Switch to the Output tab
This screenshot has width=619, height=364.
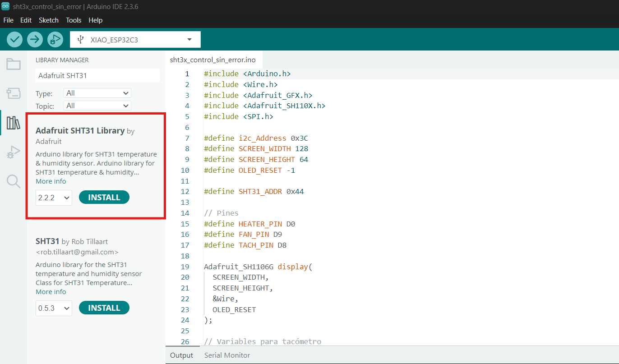pyautogui.click(x=181, y=355)
